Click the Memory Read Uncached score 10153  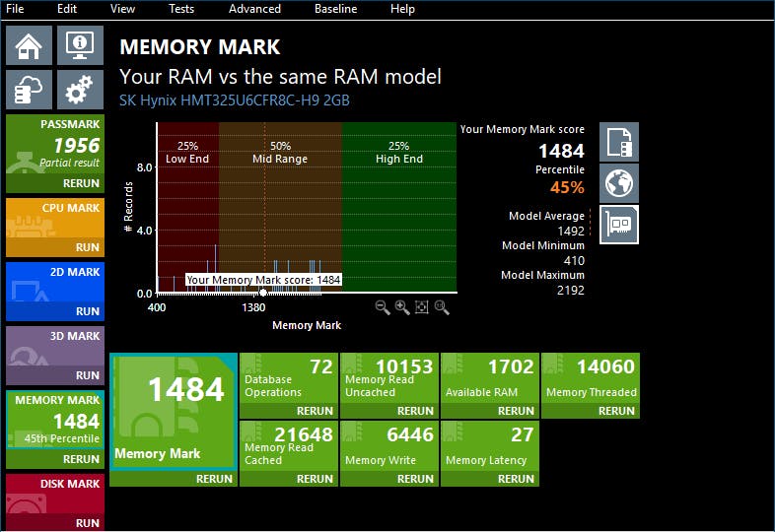click(404, 366)
